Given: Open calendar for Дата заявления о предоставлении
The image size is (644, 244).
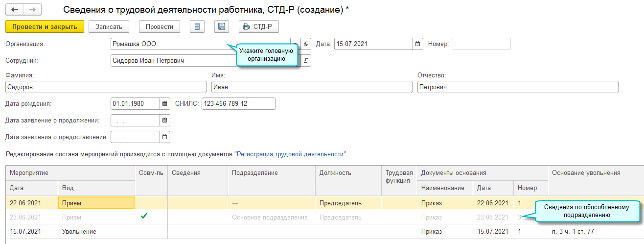Looking at the screenshot, I should point(165,137).
